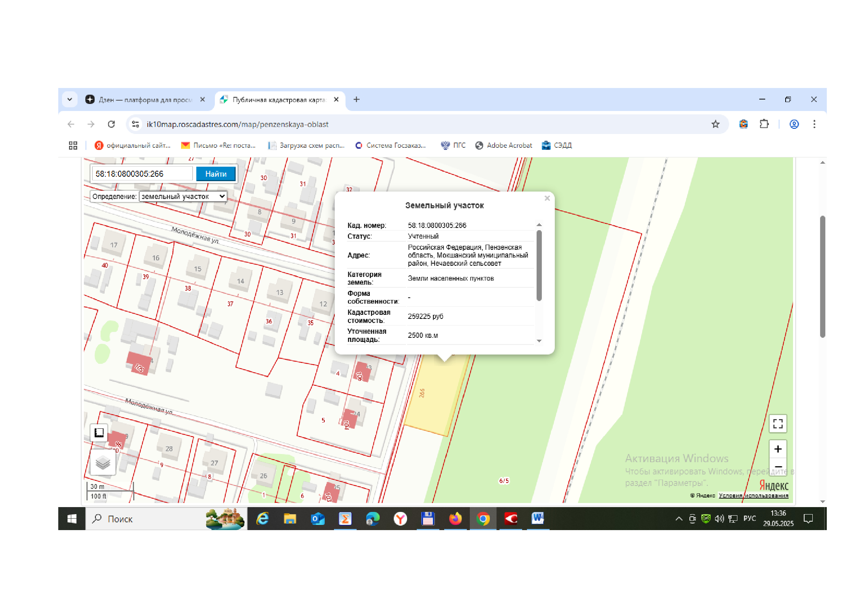Click the page vertical scrollbar thumb
The width and height of the screenshot is (868, 614).
822,277
